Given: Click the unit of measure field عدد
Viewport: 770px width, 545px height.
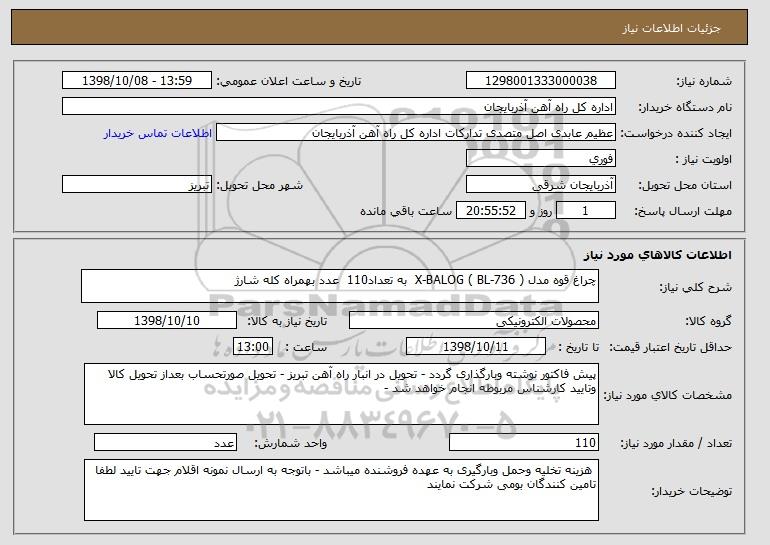Looking at the screenshot, I should (x=165, y=442).
